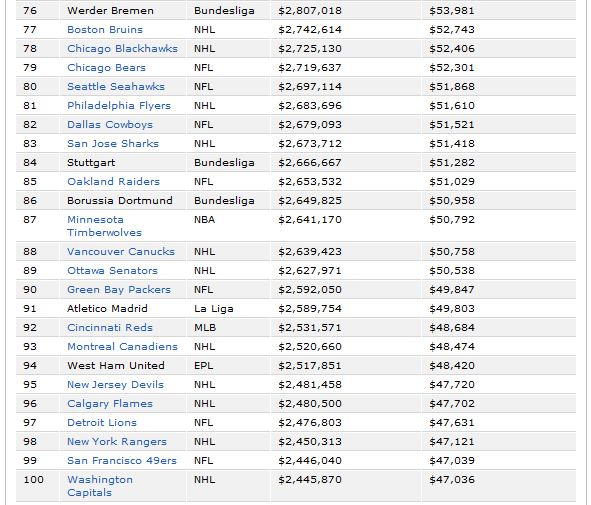Viewport: 591px width, 505px height.
Task: Click the Washington Capitals link
Action: [x=100, y=486]
